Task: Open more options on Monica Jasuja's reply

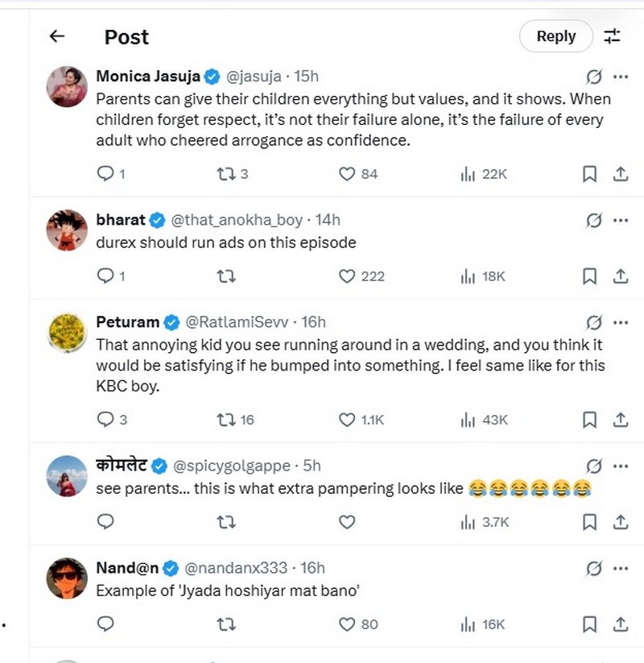Action: [x=621, y=77]
